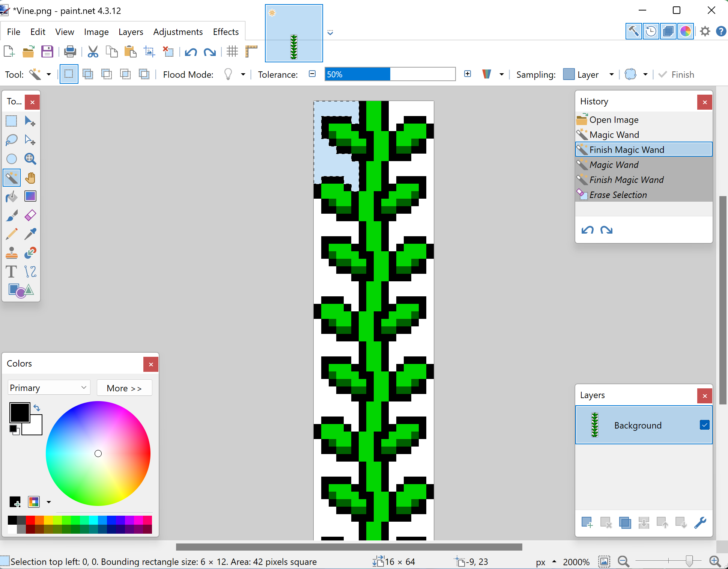Choose Replace selection mode
This screenshot has height=569, width=728.
point(69,74)
